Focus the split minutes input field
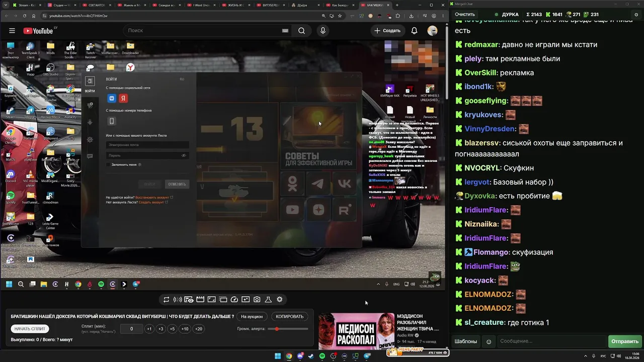 [131, 329]
